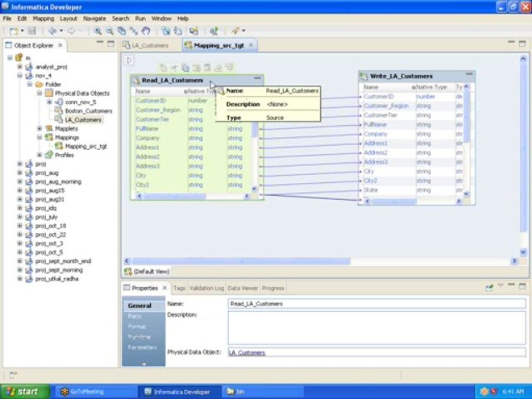This screenshot has height=399, width=532.
Task: Expand the analyst_proj project node
Action: 20,67
